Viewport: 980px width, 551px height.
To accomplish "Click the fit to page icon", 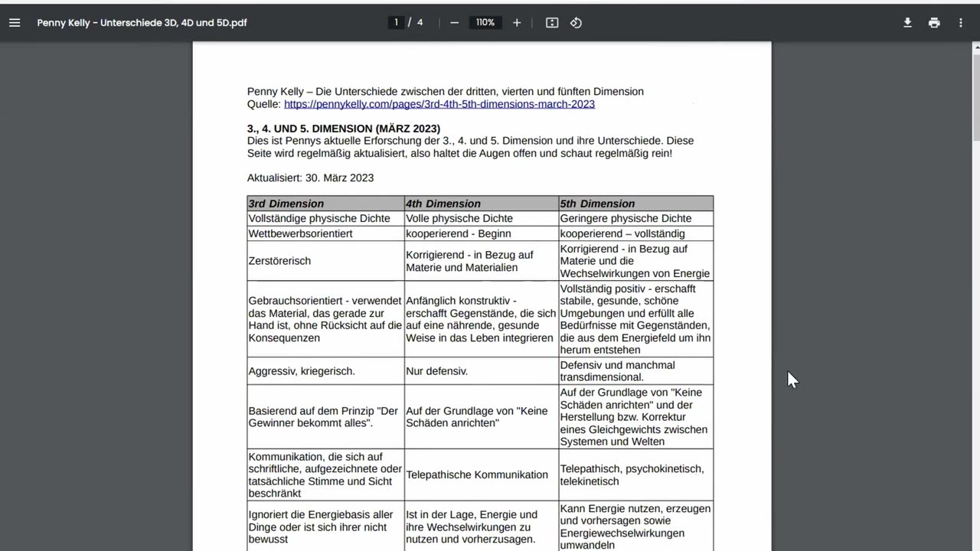I will [x=552, y=23].
